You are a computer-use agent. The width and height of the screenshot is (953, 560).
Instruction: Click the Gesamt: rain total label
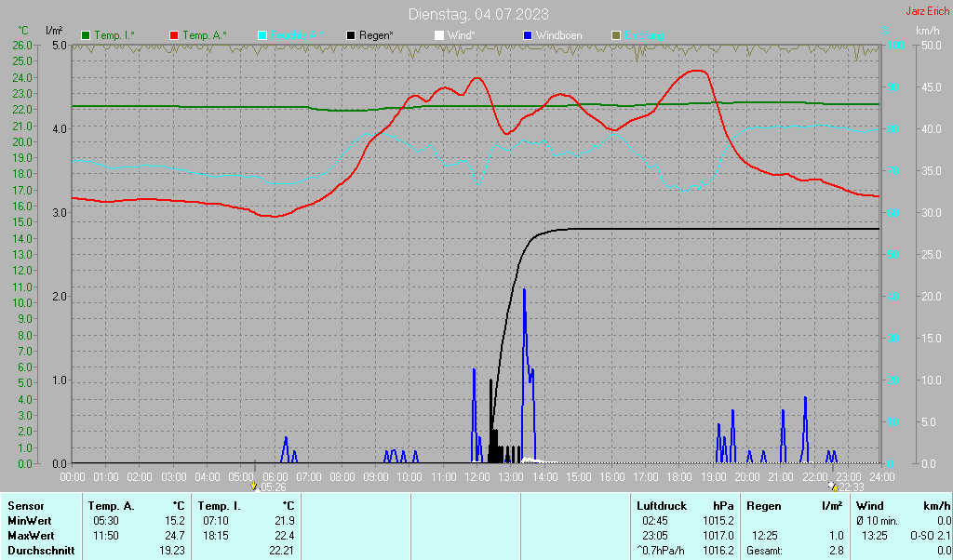(x=765, y=551)
